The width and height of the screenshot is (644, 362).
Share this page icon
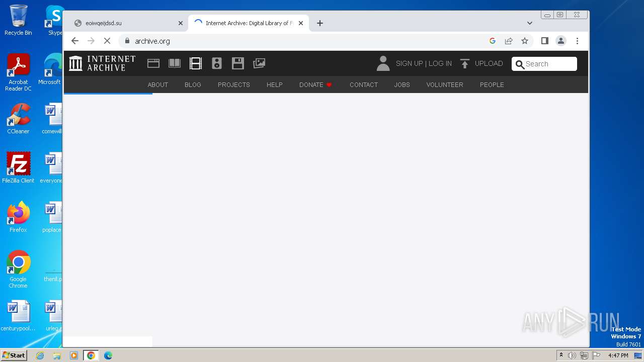[x=509, y=41]
